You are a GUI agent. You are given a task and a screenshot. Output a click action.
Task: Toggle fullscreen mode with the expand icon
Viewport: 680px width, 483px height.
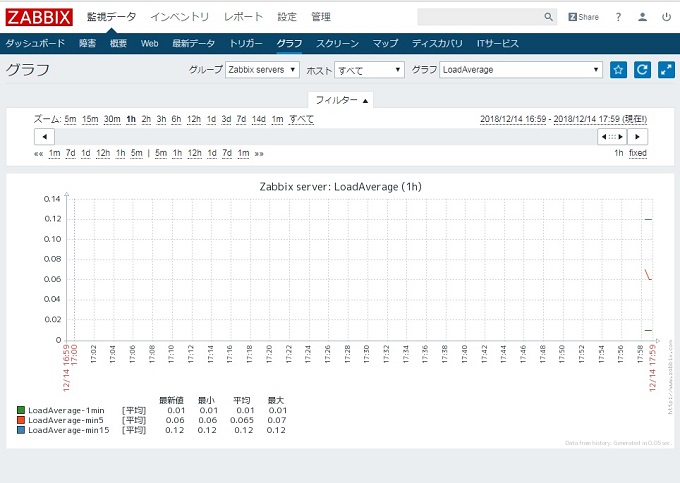click(x=666, y=69)
